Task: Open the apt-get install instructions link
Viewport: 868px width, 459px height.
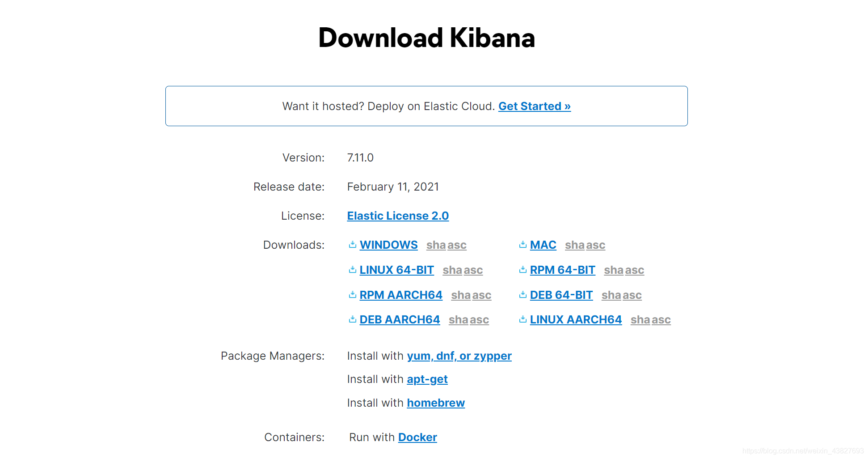Action: (x=427, y=379)
